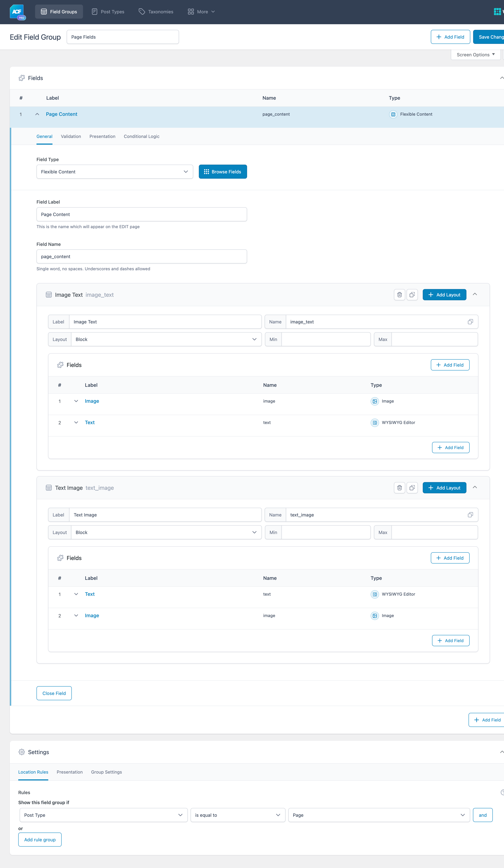Open Layout dropdown for Text Image

(x=166, y=532)
